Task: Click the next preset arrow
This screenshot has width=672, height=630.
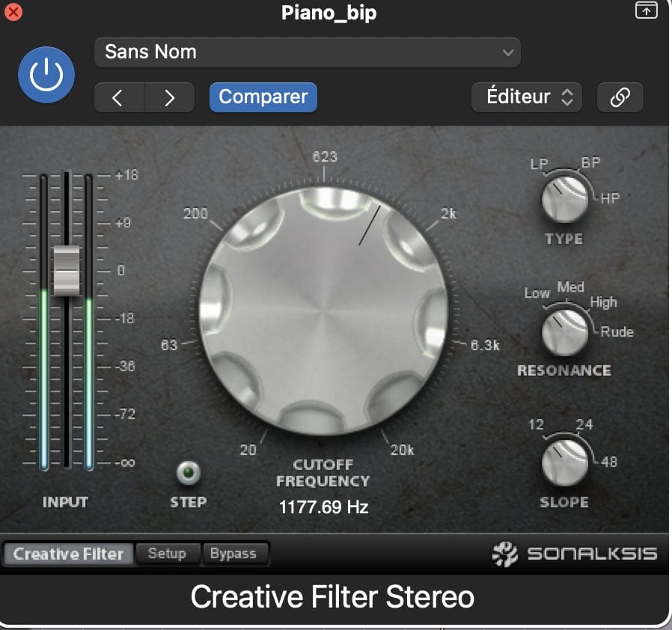Action: (169, 97)
